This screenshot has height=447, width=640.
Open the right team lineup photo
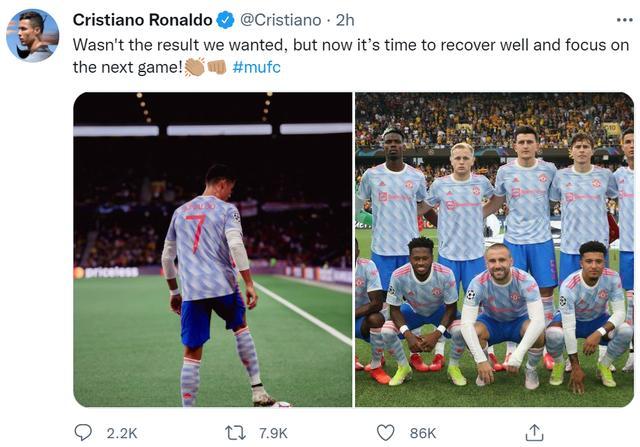pos(494,249)
